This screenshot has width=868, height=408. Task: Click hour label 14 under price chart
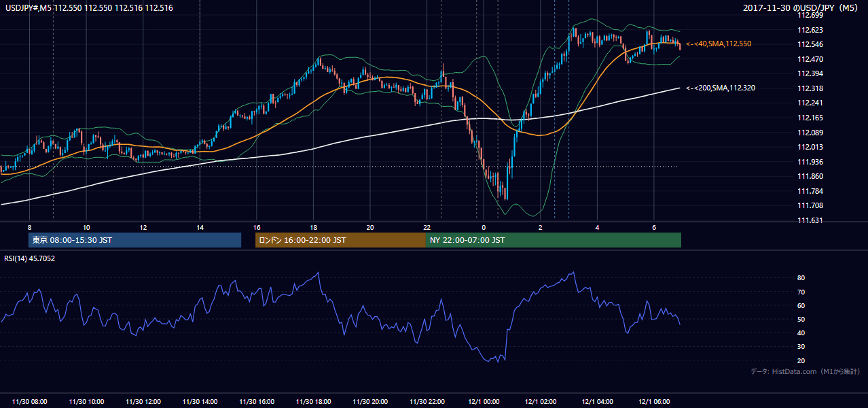click(200, 227)
